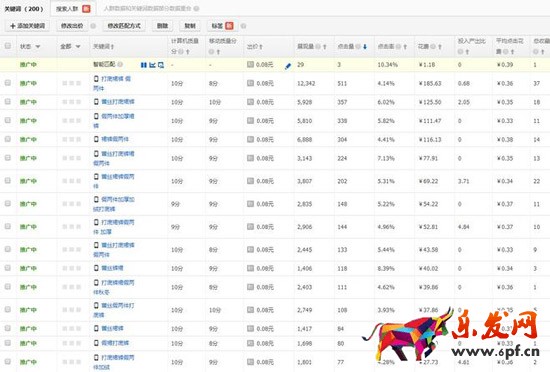Open the 标签 dropdown button

222,26
